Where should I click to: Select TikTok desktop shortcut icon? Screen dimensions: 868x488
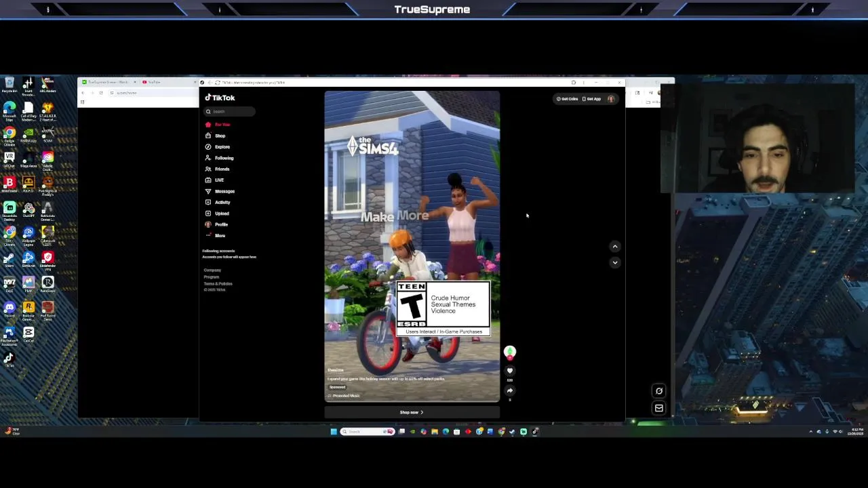click(9, 359)
